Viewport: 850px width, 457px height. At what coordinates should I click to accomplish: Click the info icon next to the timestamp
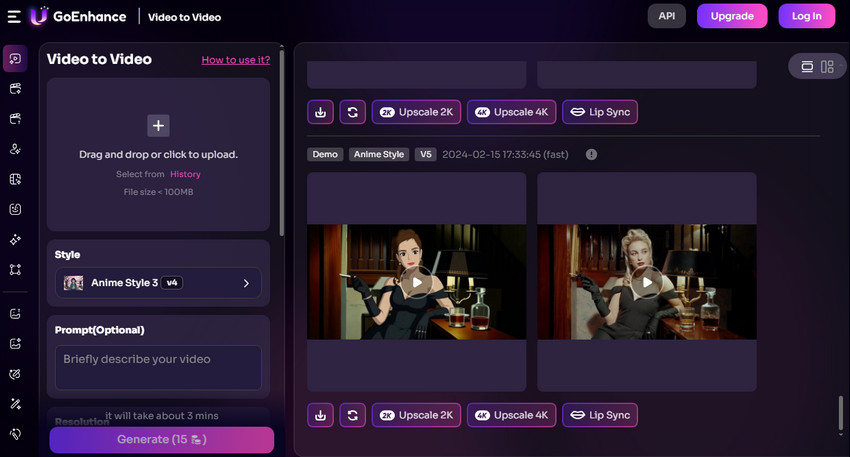pyautogui.click(x=591, y=155)
